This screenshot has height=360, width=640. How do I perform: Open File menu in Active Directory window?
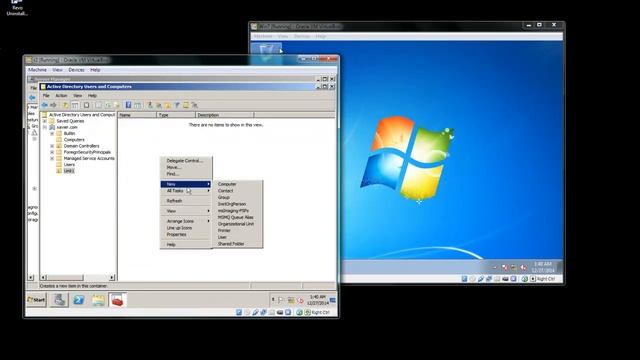pyautogui.click(x=46, y=96)
